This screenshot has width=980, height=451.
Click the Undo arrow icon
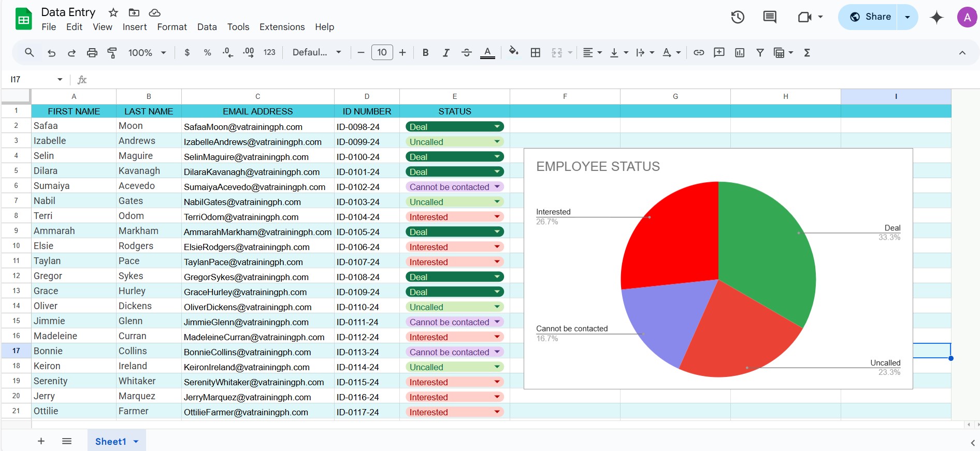pos(51,53)
